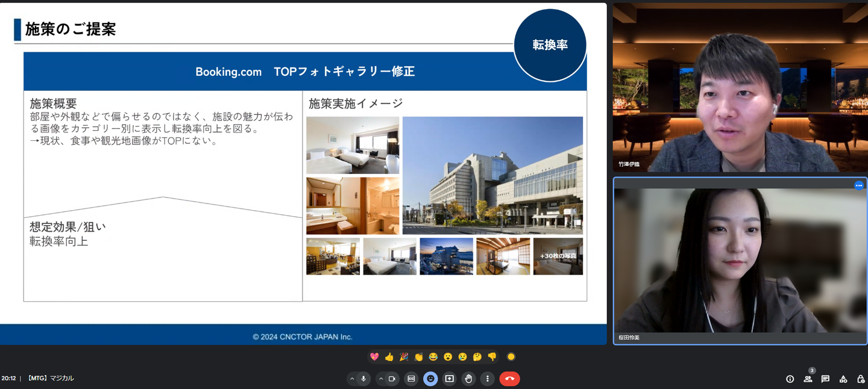
Task: Turn off the camera
Action: coord(392,379)
